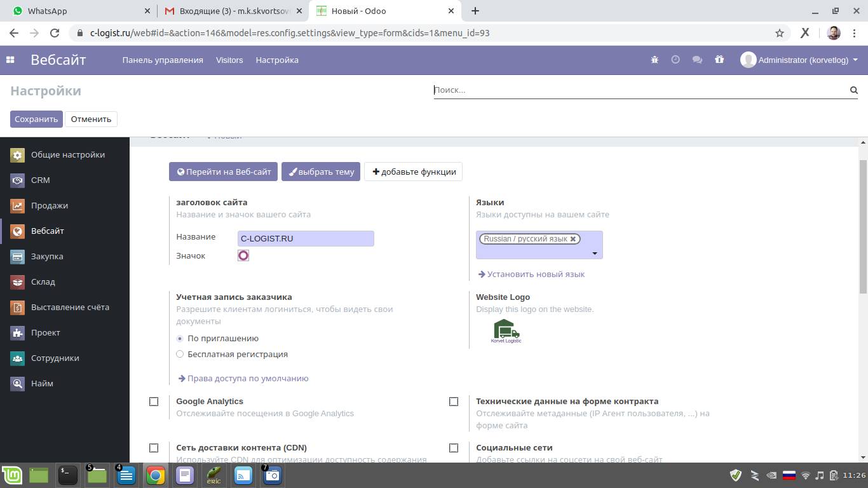Open the activities clock icon
Image resolution: width=868 pixels, height=488 pixels.
(x=675, y=60)
